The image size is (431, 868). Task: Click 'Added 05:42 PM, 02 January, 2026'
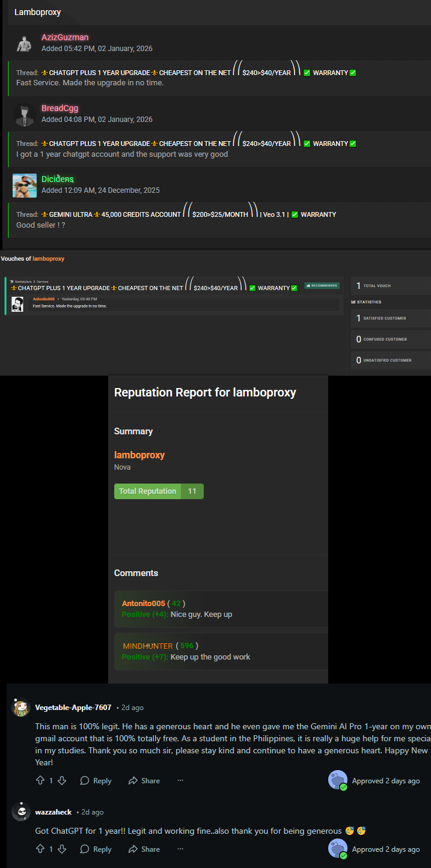click(x=97, y=49)
